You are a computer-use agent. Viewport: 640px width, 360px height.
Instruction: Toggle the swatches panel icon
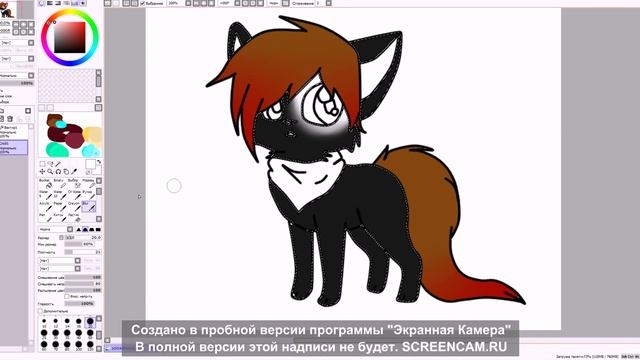(x=75, y=3)
